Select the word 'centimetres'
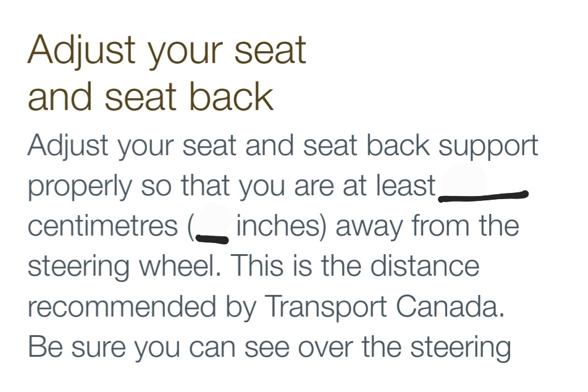 point(103,226)
